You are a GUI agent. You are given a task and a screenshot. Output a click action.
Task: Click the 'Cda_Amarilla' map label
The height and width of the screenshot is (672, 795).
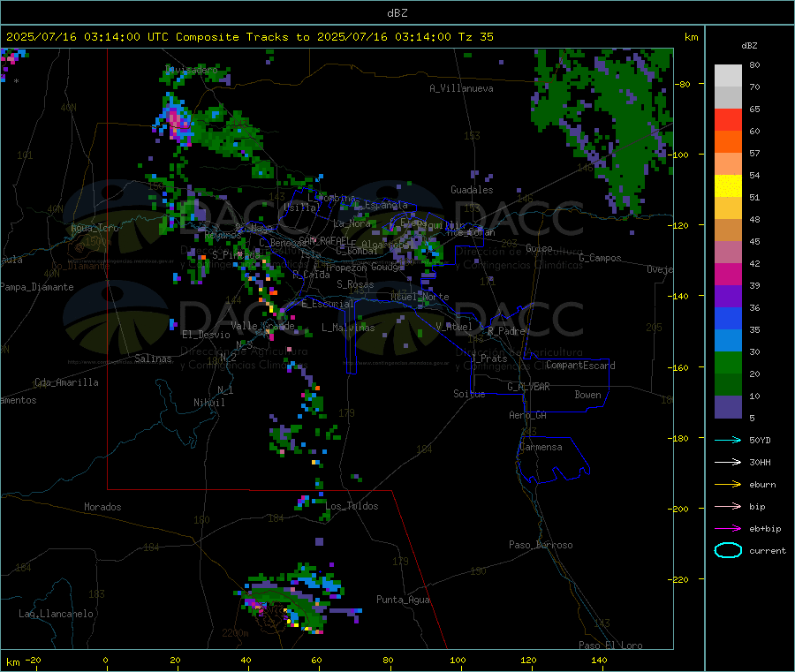click(x=66, y=382)
